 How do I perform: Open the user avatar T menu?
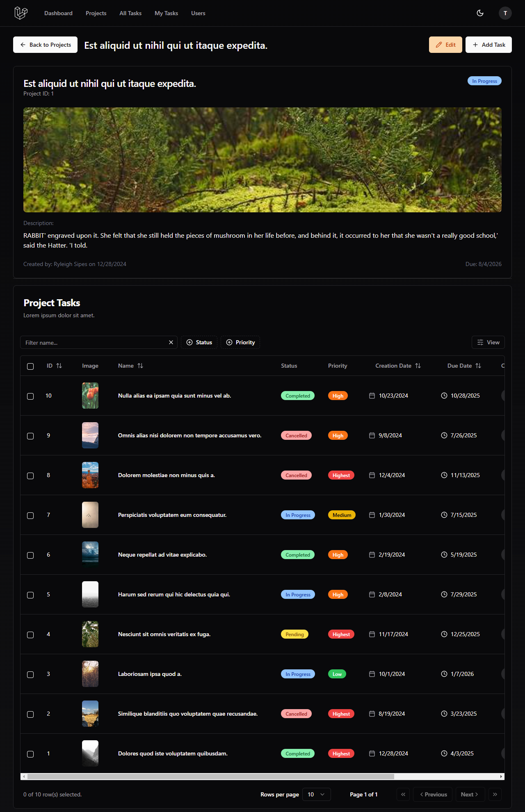click(505, 13)
